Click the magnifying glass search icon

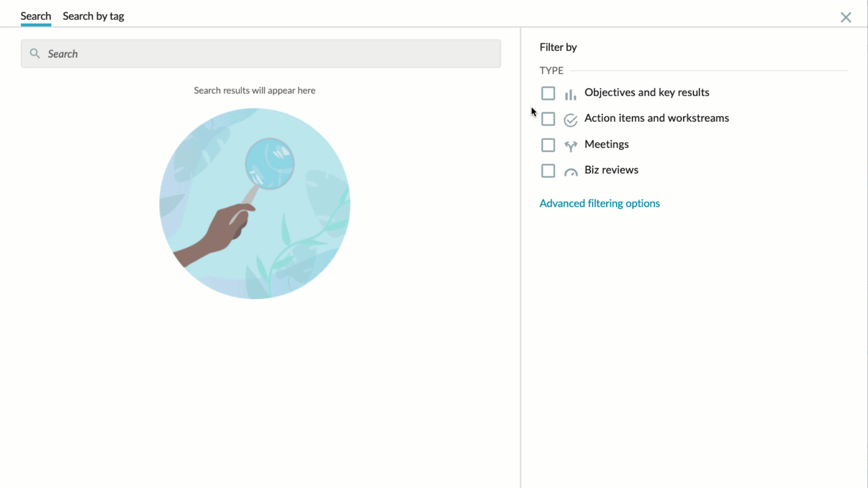point(35,54)
